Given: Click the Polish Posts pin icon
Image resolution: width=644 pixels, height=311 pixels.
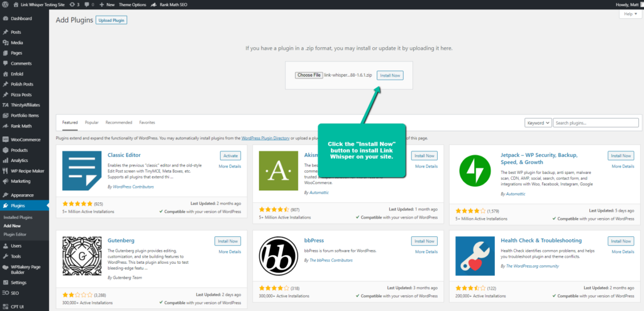Looking at the screenshot, I should tap(5, 84).
